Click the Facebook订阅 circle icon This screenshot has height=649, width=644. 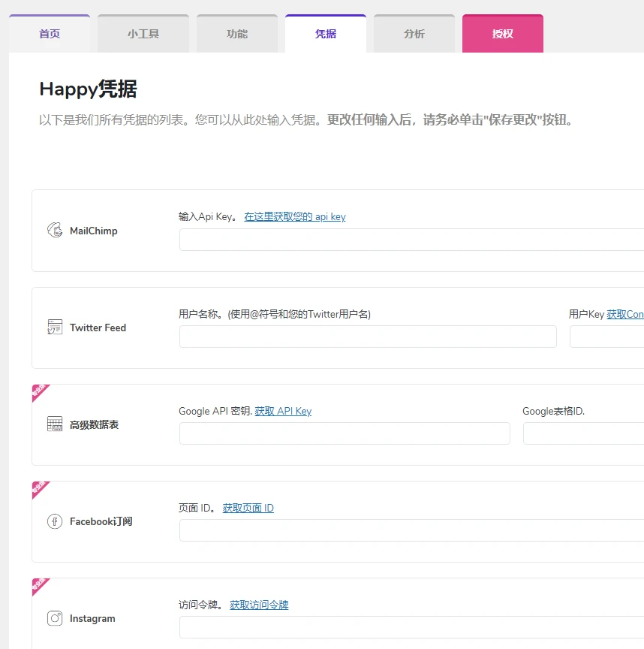click(x=53, y=521)
